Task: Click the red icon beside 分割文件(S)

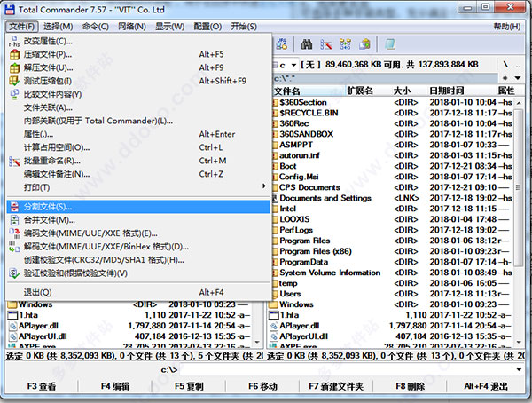Action: coord(14,207)
